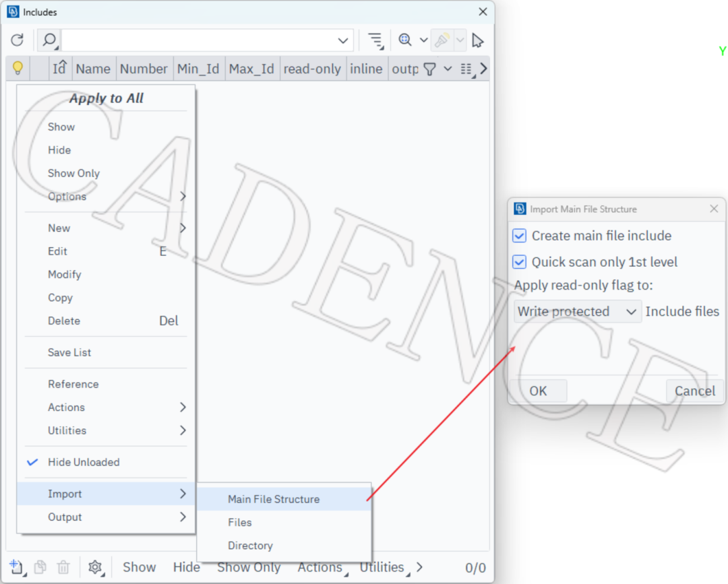Screen dimensions: 728x584
Task: Sort by the Number column header
Action: coord(144,69)
